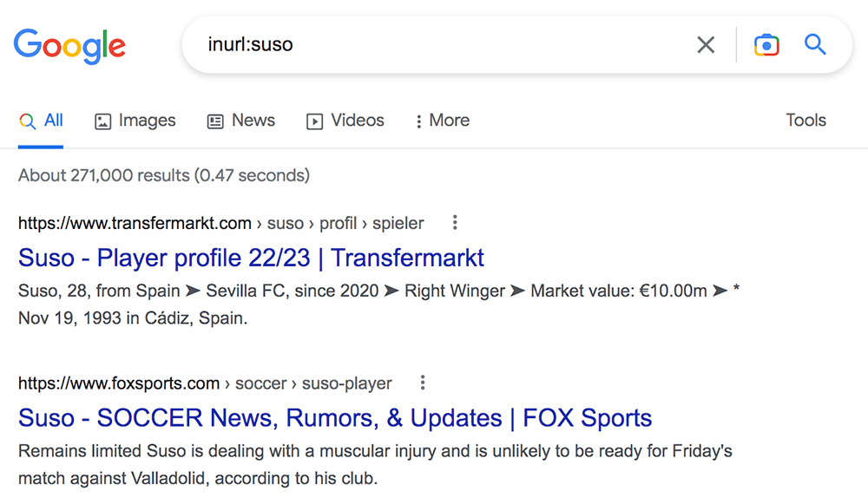
Task: Click snippet text 'Nov 19, 1993 in Cádiz, Spain.'
Action: pos(133,318)
